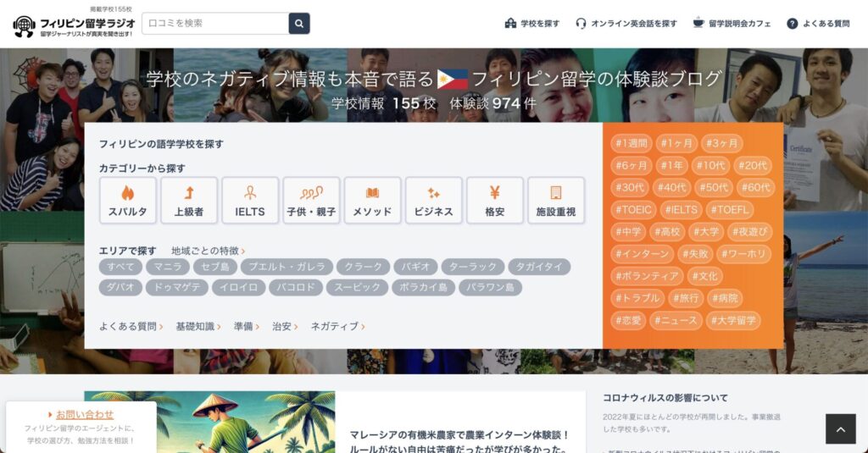The image size is (868, 453).
Task: Click the #インターン tag
Action: (x=643, y=254)
